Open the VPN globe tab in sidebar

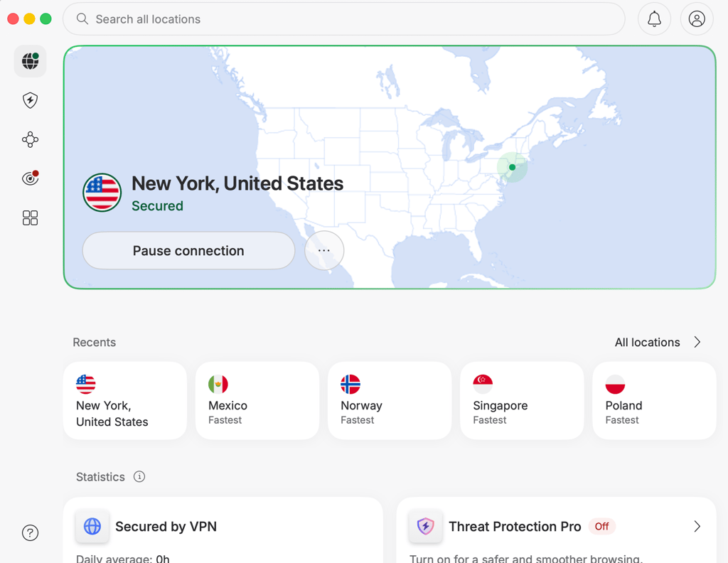(30, 61)
